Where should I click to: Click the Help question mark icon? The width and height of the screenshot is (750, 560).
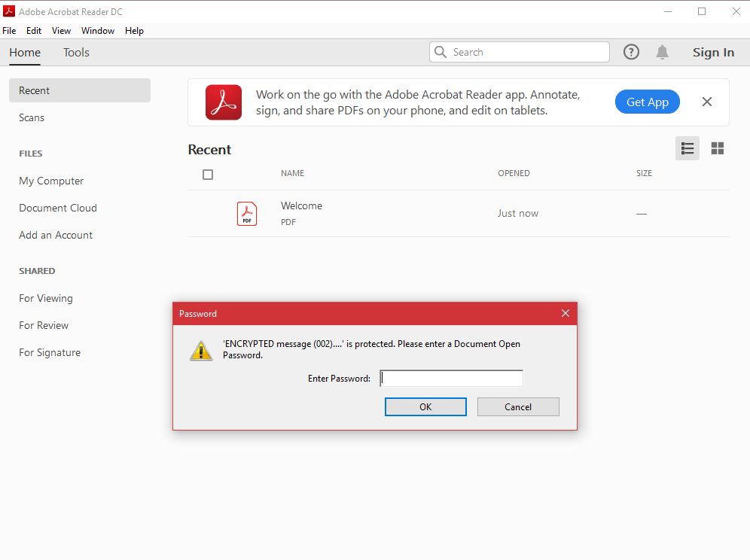[x=631, y=52]
